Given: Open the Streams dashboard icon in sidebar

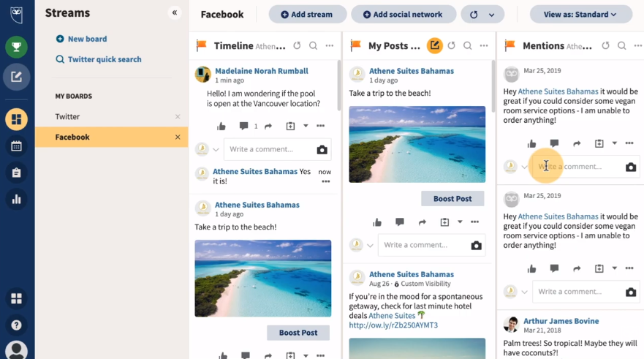Looking at the screenshot, I should pos(16,119).
